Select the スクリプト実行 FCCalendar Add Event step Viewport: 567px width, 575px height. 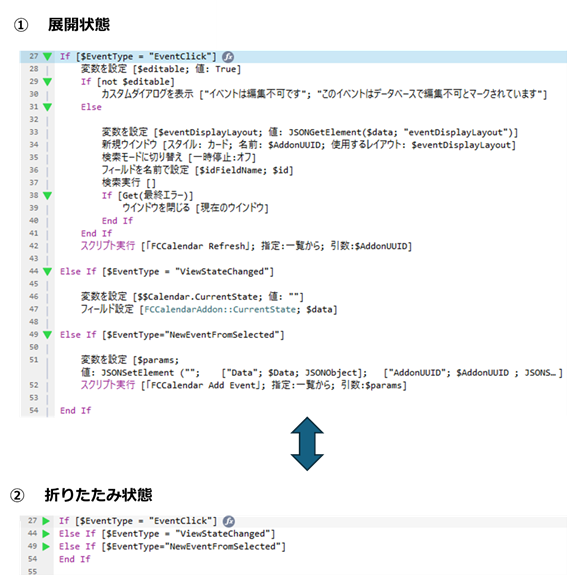click(244, 385)
